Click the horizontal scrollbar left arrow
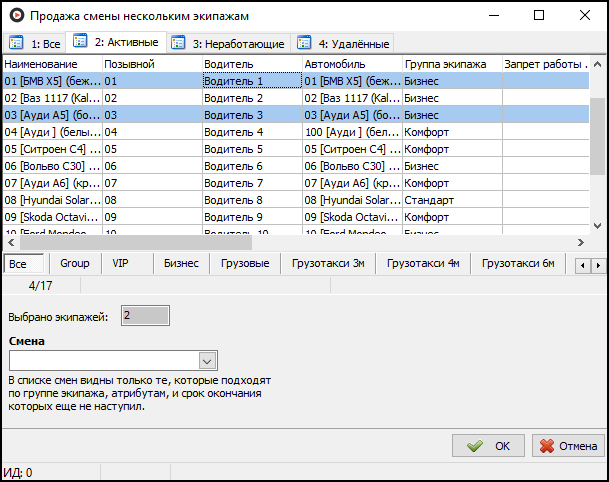 click(11, 243)
